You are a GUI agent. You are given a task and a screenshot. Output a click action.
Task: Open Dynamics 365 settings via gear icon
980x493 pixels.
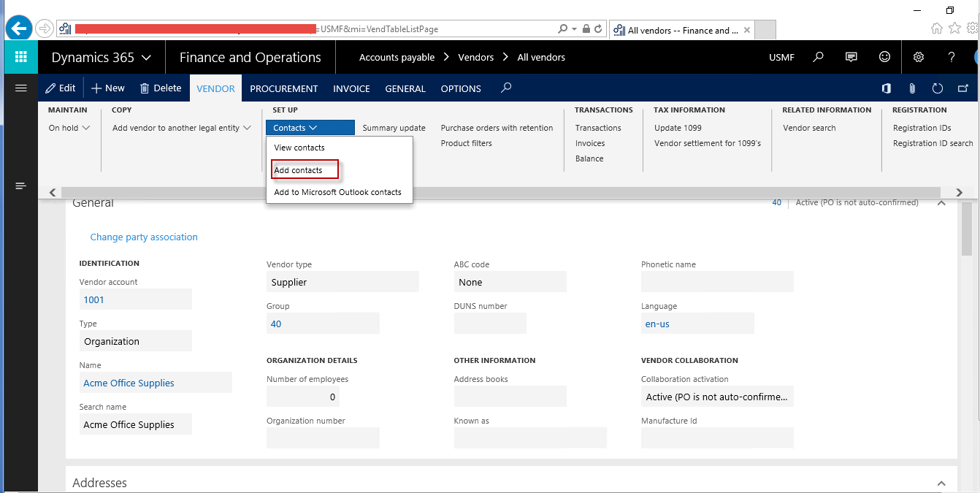point(918,56)
